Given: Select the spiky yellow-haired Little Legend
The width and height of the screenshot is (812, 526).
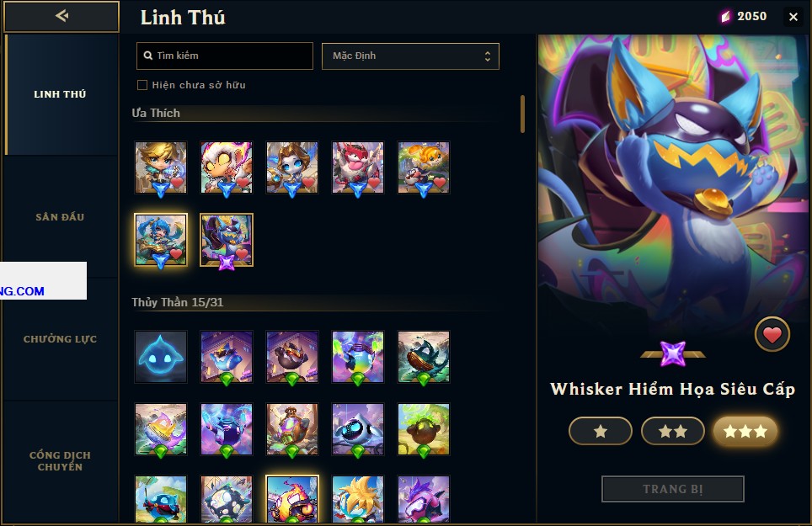Looking at the screenshot, I should 358,500.
